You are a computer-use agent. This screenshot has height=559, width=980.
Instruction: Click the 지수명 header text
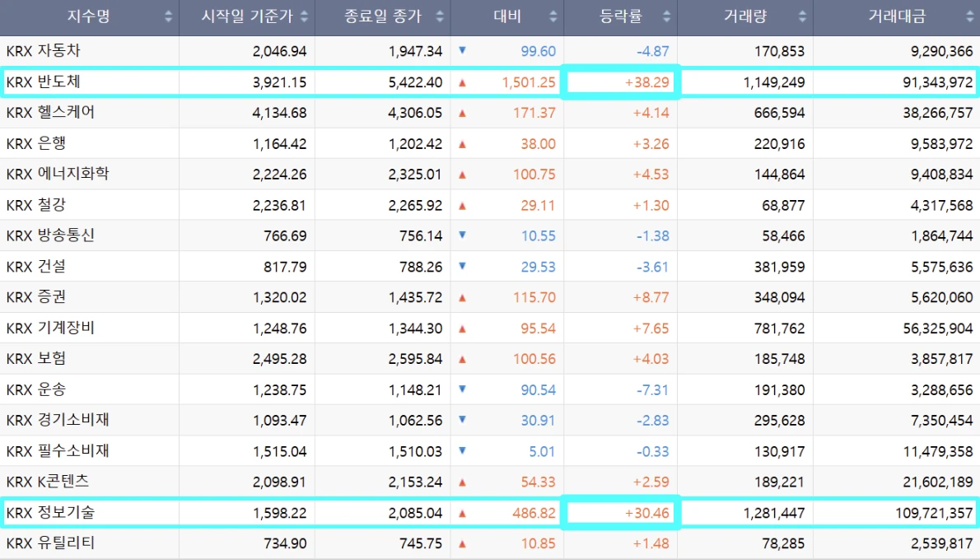tap(89, 16)
